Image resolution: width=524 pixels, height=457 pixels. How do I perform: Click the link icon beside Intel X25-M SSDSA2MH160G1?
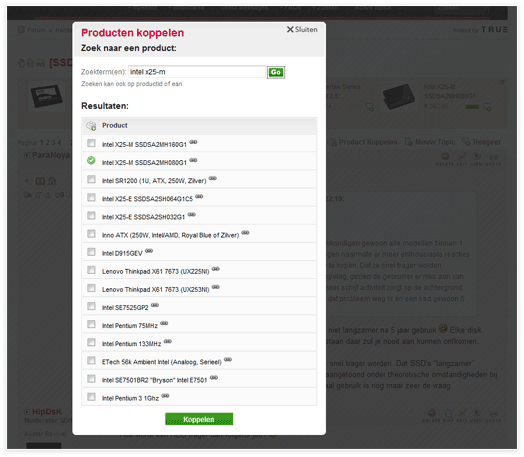click(x=193, y=142)
